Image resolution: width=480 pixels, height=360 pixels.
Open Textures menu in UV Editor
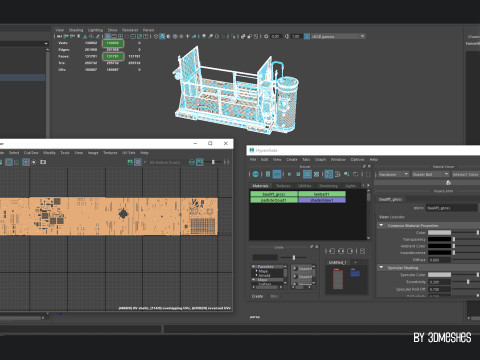pyautogui.click(x=110, y=153)
